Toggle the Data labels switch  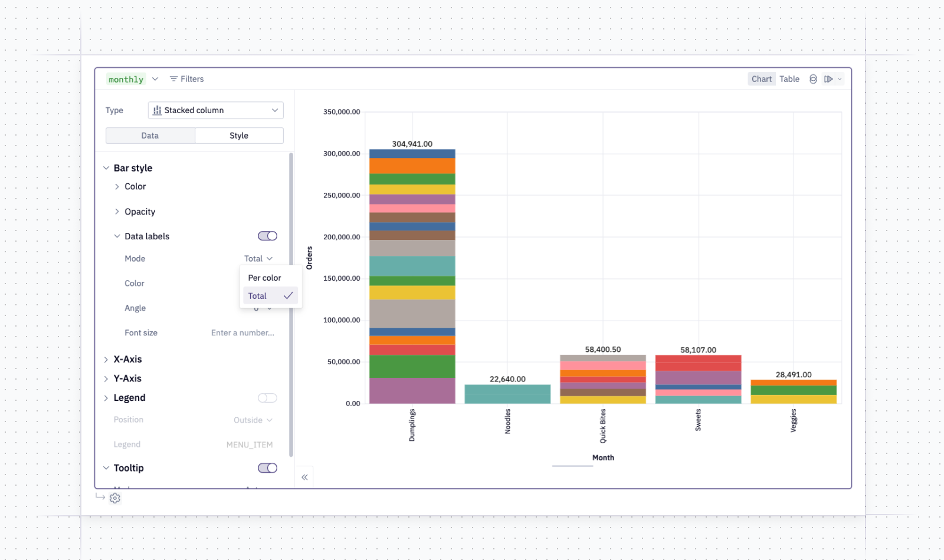tap(267, 236)
